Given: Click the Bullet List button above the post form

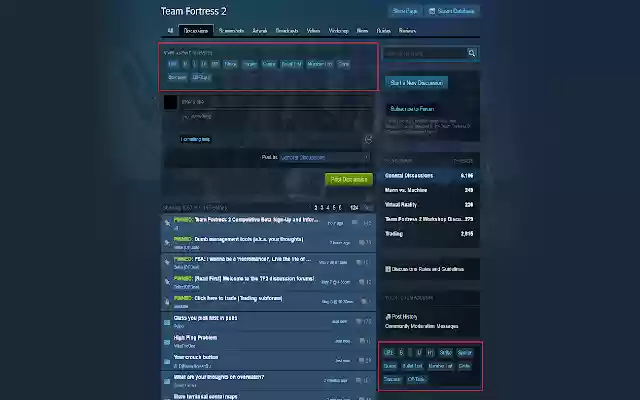Looking at the screenshot, I should tap(291, 64).
